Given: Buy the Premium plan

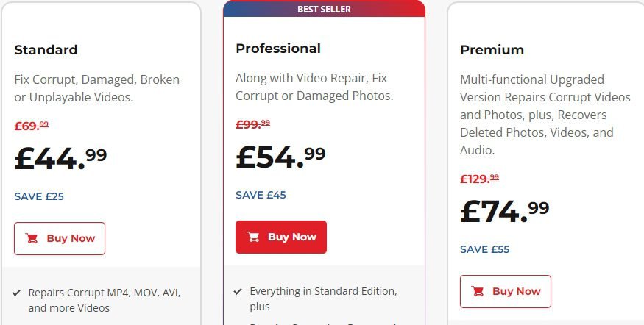Looking at the screenshot, I should [x=506, y=291].
